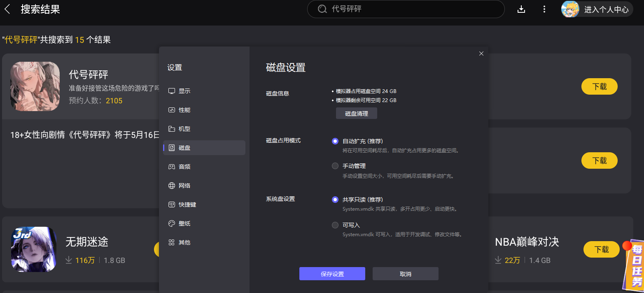Switch to 其他 settings tab
This screenshot has height=293, width=644.
[x=204, y=242]
